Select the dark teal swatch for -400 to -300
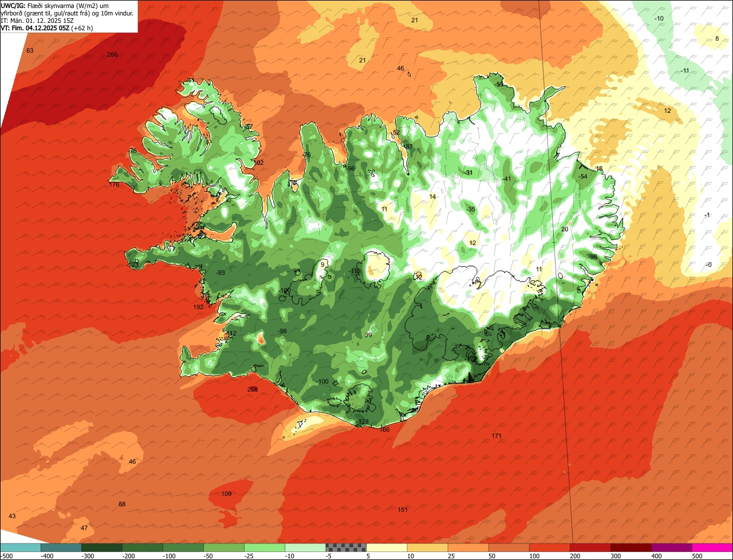The height and width of the screenshot is (560, 733). (x=61, y=547)
